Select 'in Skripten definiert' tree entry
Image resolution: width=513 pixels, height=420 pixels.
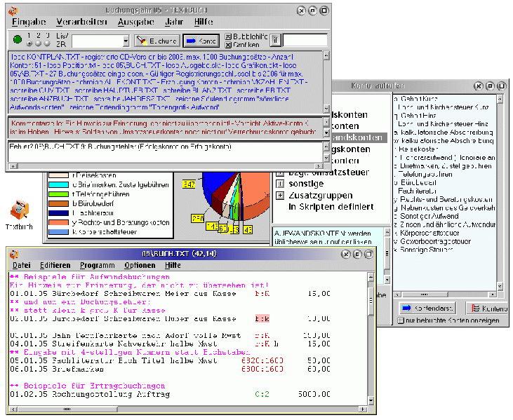click(x=331, y=207)
